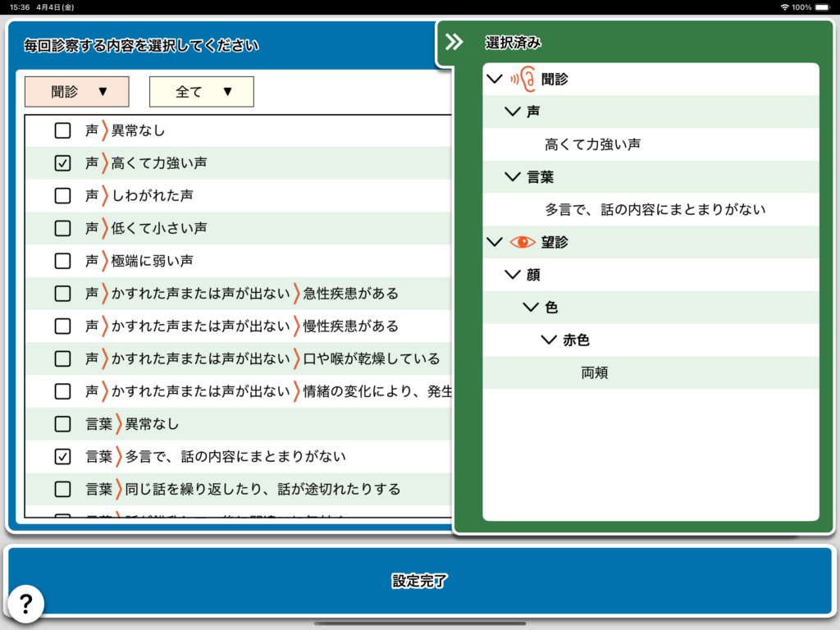
Task: Enable the しわがれた声 checkbox
Action: 62,196
